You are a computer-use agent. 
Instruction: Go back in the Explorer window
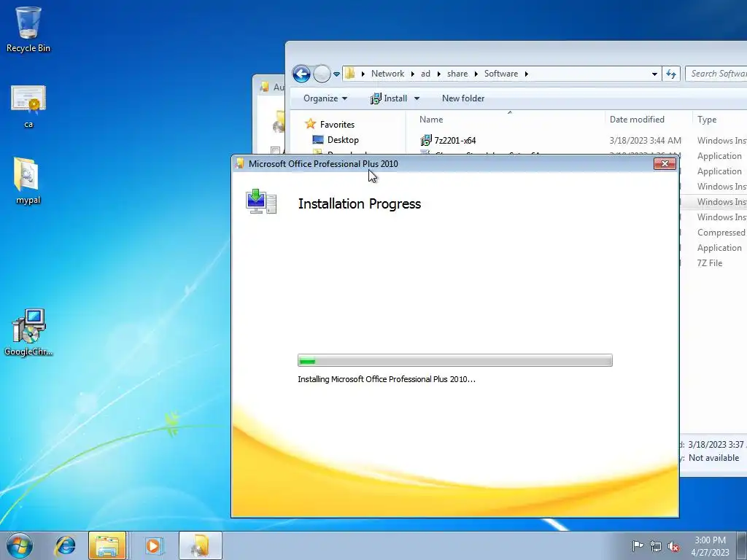[301, 74]
